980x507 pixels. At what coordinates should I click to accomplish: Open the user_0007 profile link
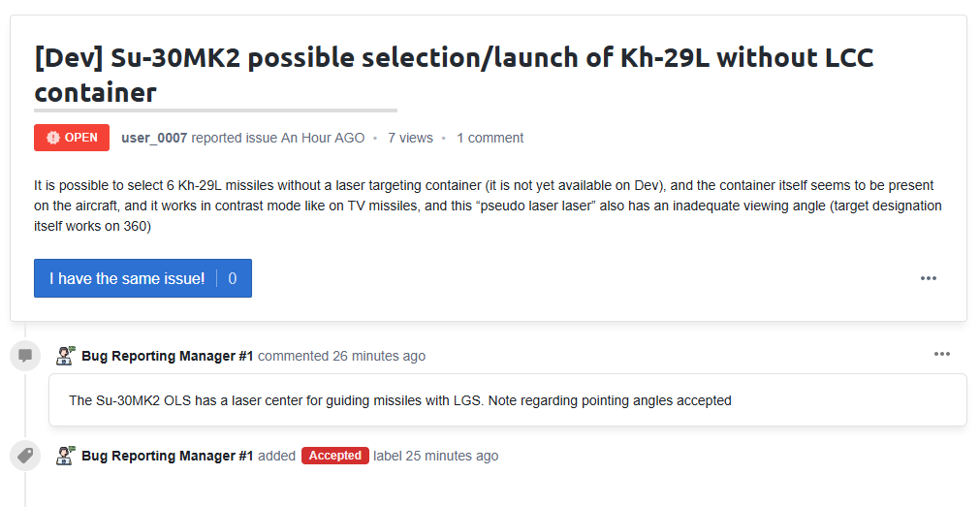(x=154, y=138)
